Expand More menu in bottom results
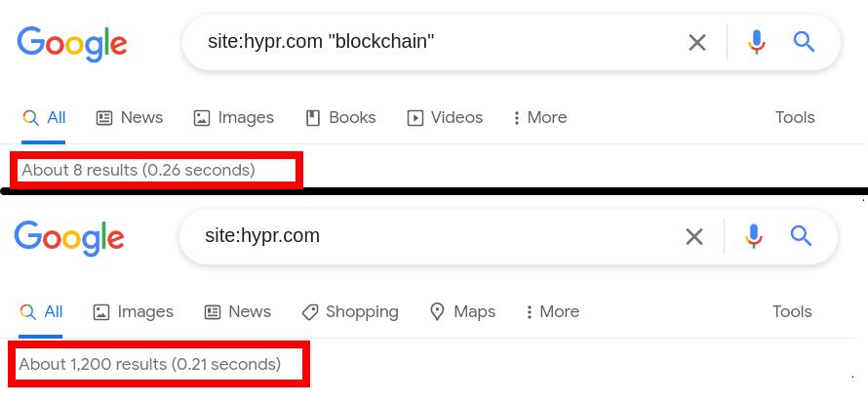Screen dimensions: 868x403 [552, 312]
